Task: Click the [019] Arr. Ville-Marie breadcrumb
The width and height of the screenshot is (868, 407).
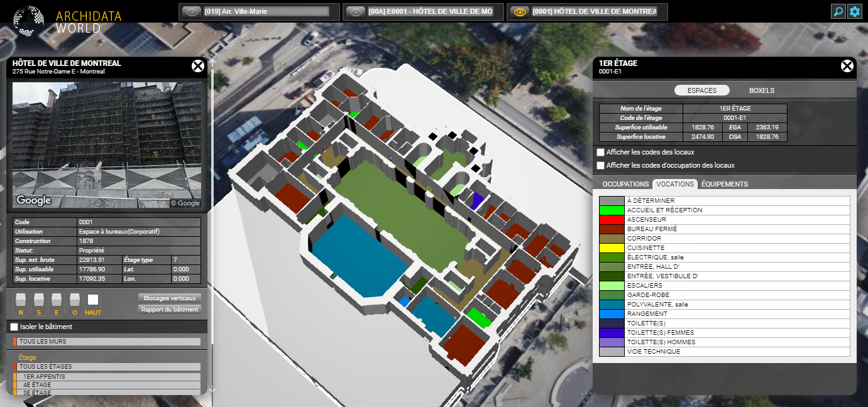Action: (x=266, y=11)
